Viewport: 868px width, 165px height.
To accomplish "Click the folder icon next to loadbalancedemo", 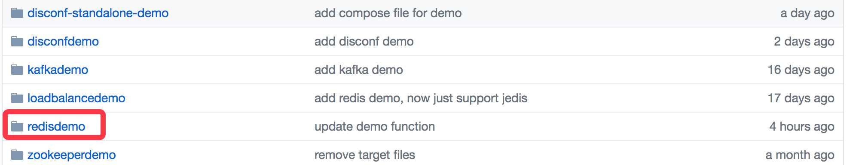I will [17, 98].
